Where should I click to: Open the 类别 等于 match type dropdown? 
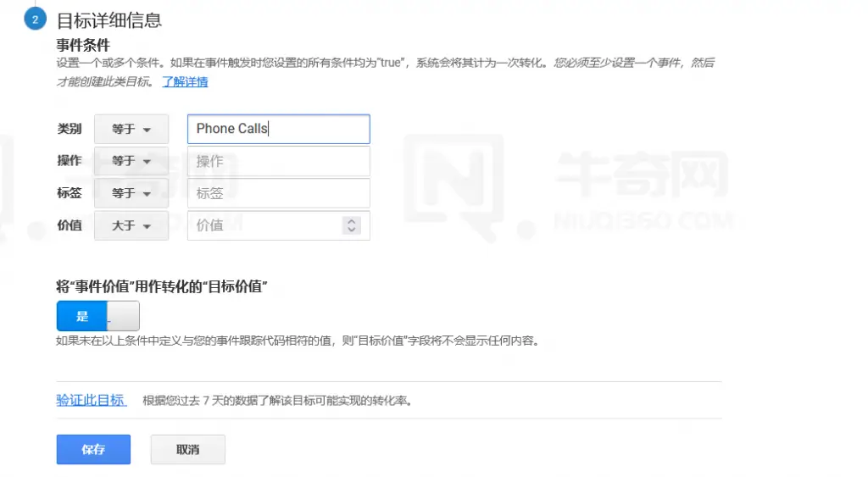tap(131, 129)
